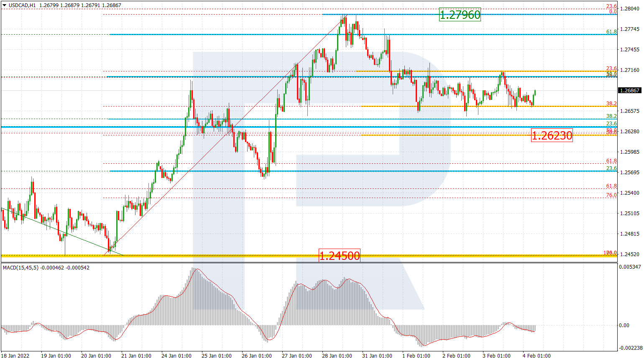Image resolution: width=644 pixels, height=361 pixels.
Task: Click the MACD scale value 0.005347
Action: click(x=631, y=267)
